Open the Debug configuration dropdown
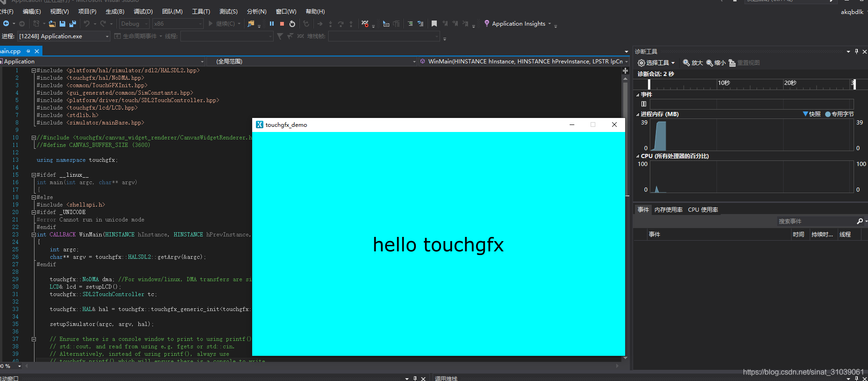 click(134, 23)
